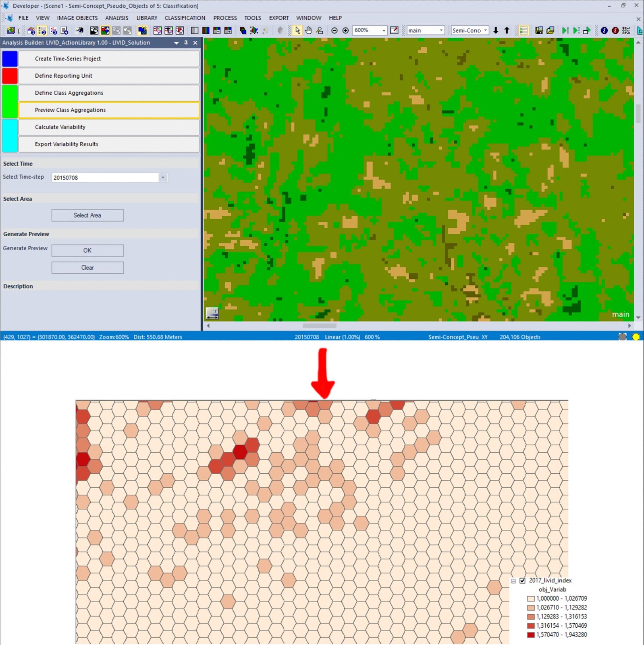
Task: Select the arrow pointer tool
Action: click(x=297, y=31)
